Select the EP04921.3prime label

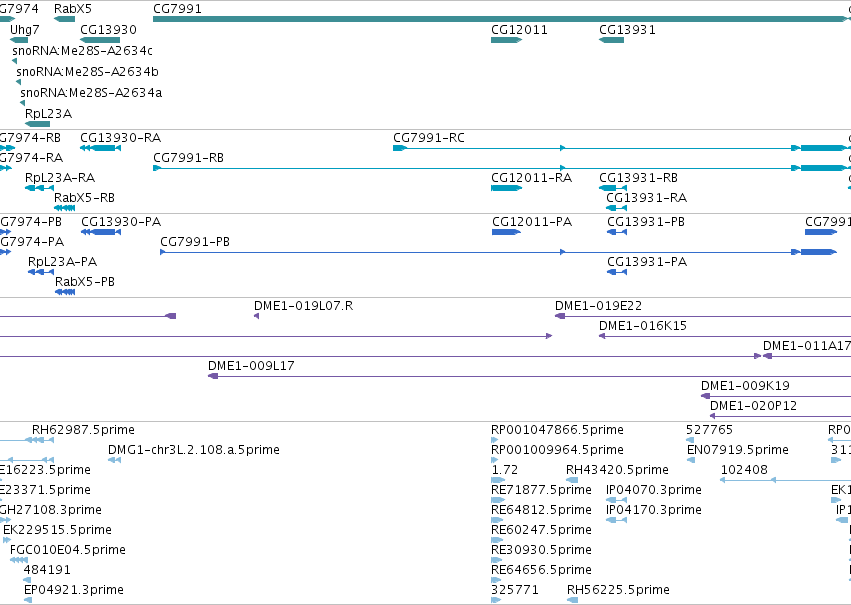click(x=74, y=590)
